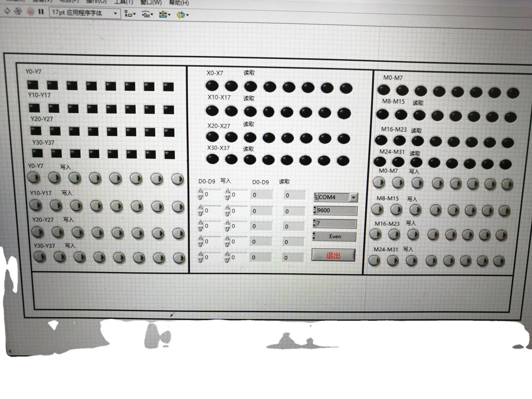Toggle last Y30-Y37 write switch

pos(179,258)
